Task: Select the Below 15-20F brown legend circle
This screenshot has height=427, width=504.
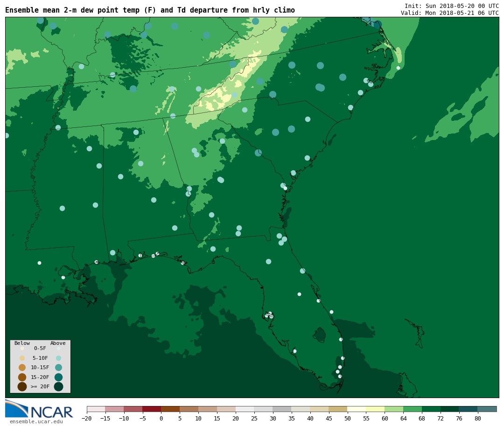Action: 22,377
